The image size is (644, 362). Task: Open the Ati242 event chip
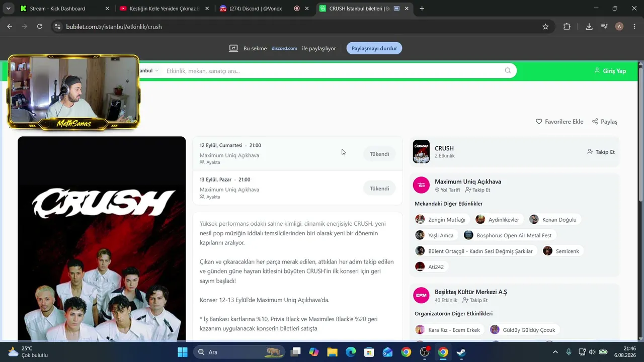point(431,266)
